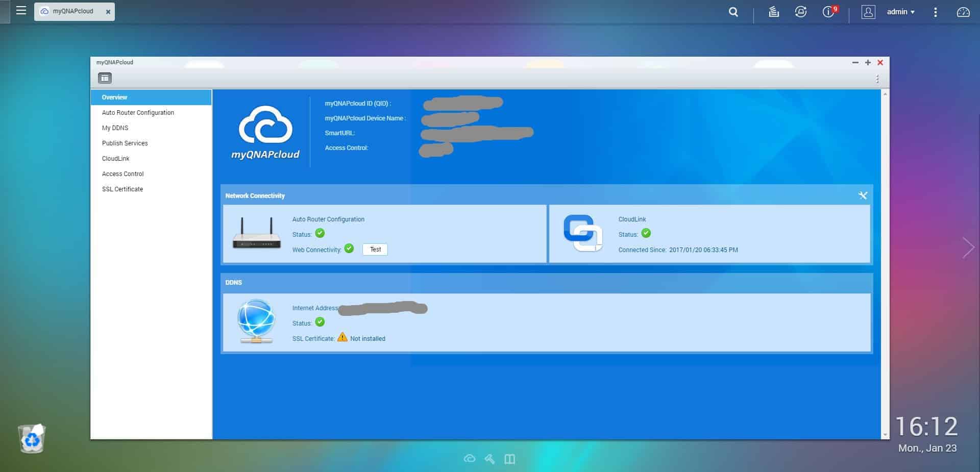This screenshot has height=472, width=980.
Task: Click the scrollbar up arrow in myQNAPcloud
Action: [x=885, y=94]
